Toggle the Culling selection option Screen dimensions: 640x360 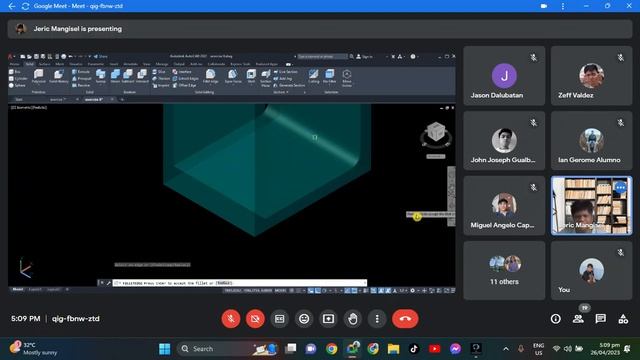pyautogui.click(x=313, y=76)
